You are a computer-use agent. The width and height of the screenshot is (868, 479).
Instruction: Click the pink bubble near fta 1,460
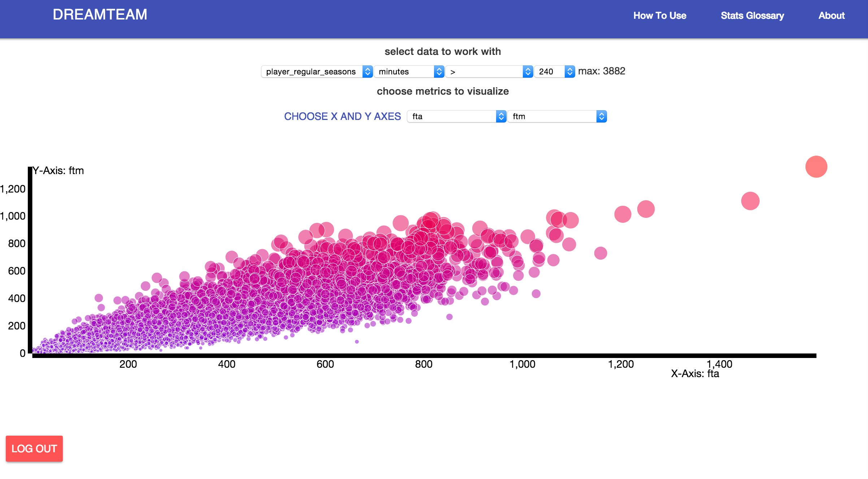750,201
